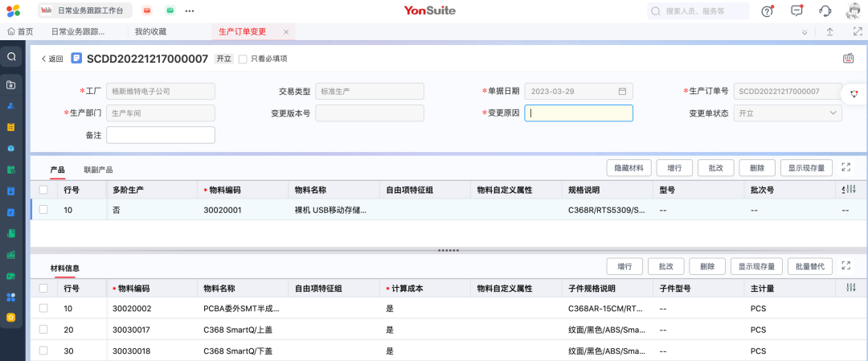Screen dimensions: 868x361
Task: Click the panel splitter handle between tables
Action: click(448, 250)
